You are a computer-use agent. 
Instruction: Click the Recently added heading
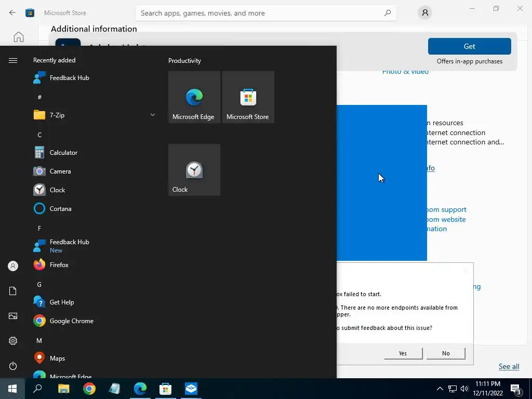54,60
